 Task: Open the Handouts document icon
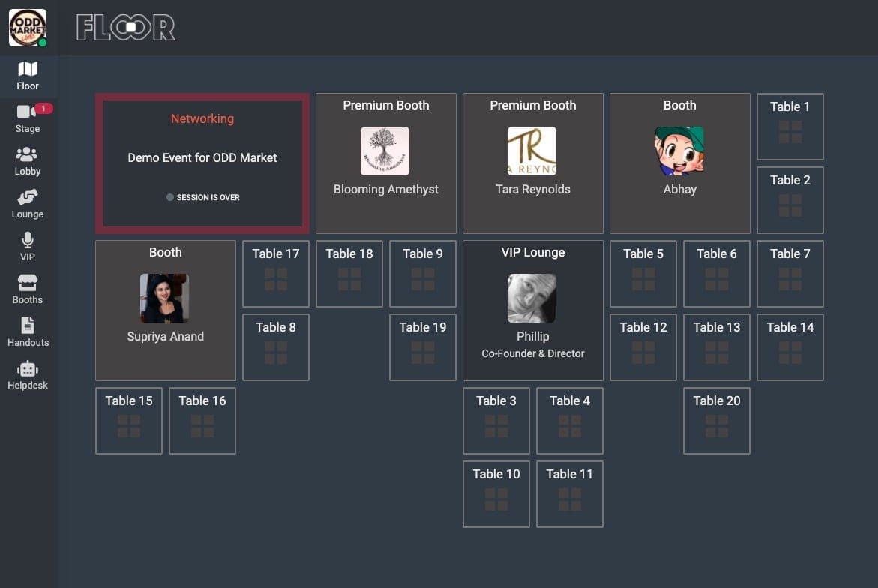click(28, 326)
